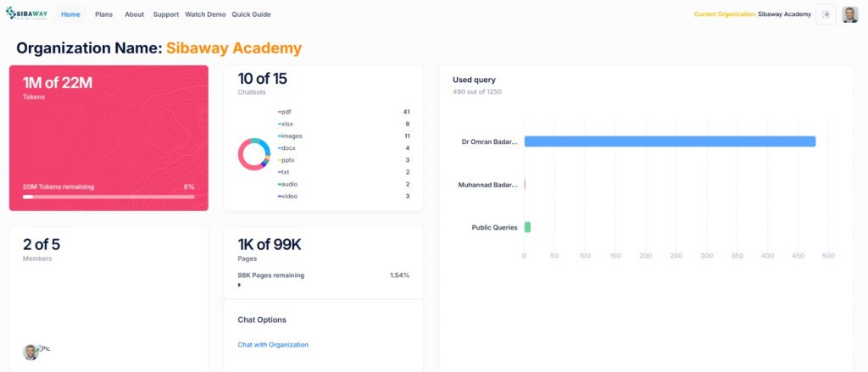868x372 pixels.
Task: Go to the Home tab
Action: (70, 14)
